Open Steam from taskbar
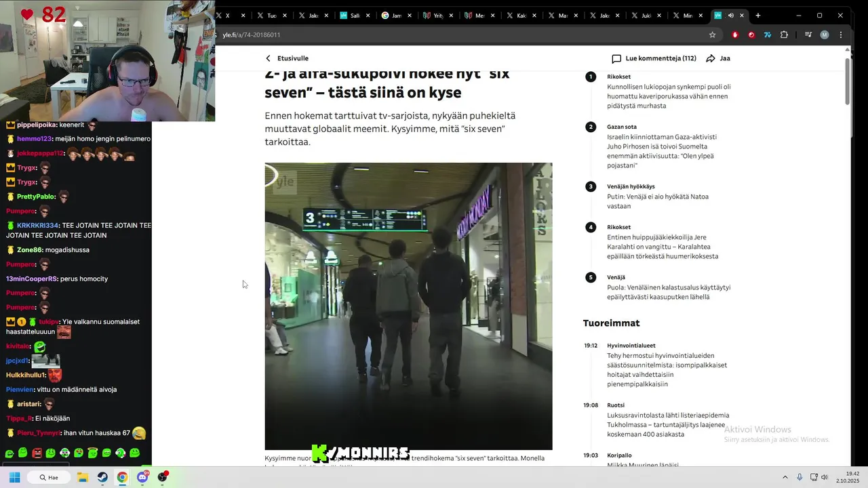Viewport: 868px width, 488px height. coord(102,477)
